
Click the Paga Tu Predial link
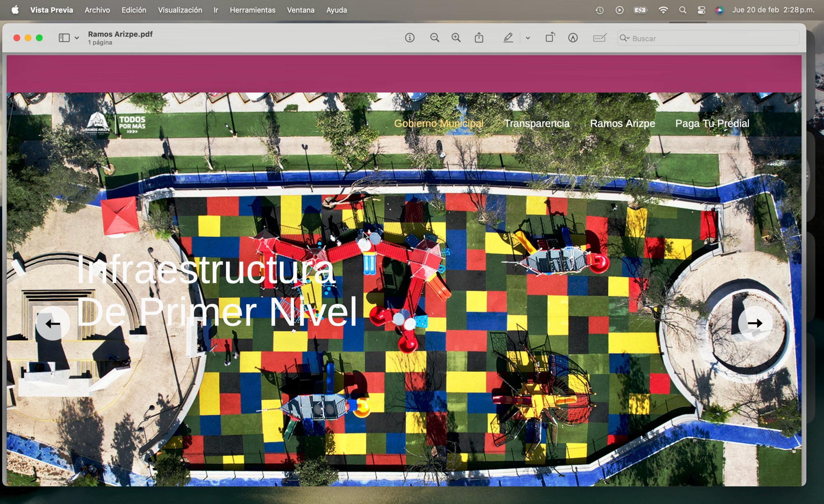(x=712, y=123)
